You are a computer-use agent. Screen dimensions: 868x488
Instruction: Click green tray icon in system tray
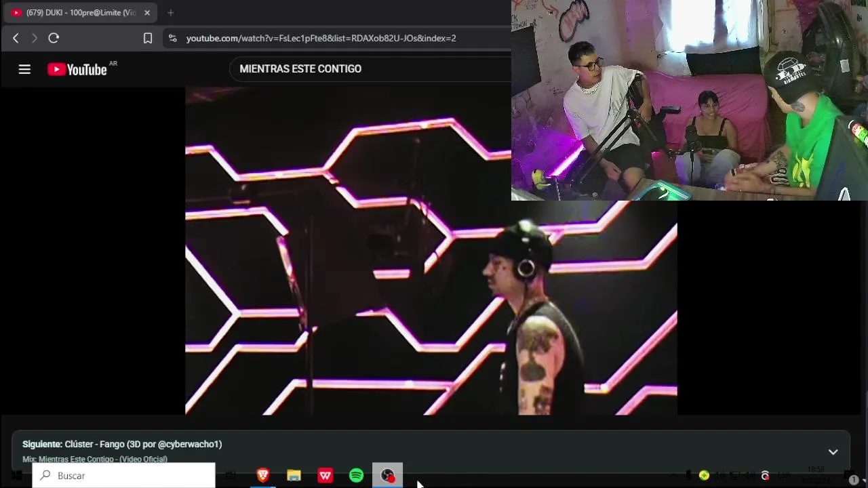click(704, 476)
